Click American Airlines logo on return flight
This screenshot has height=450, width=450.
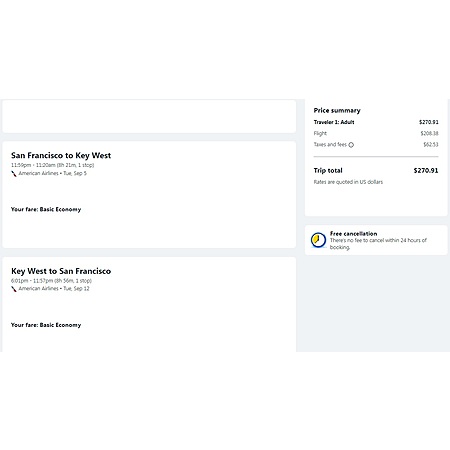pos(14,289)
